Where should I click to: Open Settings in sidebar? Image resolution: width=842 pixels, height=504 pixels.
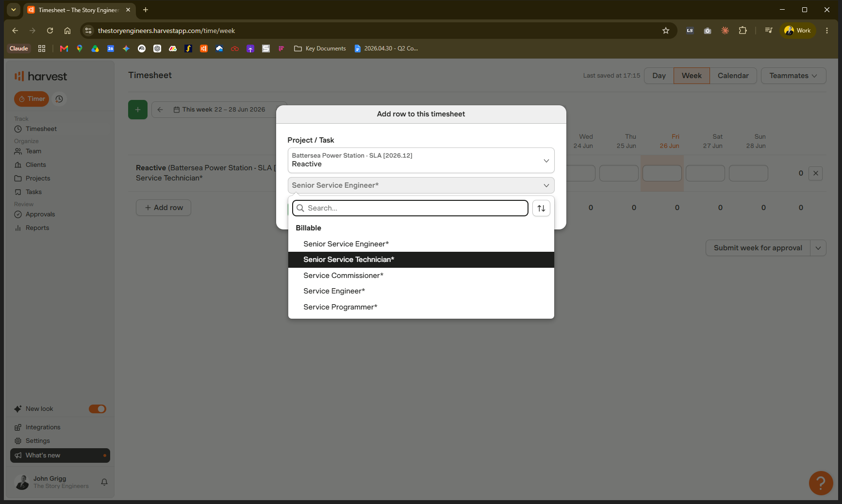tap(37, 441)
